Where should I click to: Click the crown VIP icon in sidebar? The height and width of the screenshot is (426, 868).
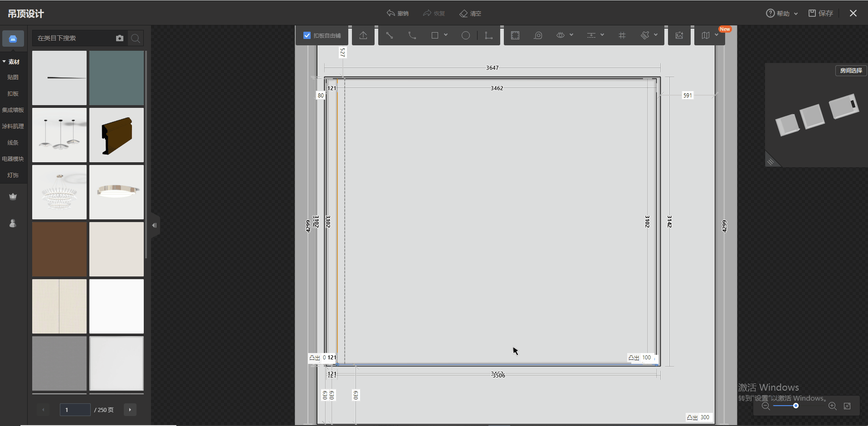(x=13, y=196)
